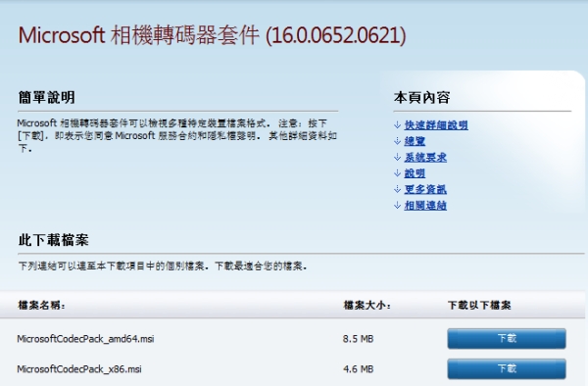
Task: Click the 4.6 MB file size
Action: pyautogui.click(x=358, y=369)
